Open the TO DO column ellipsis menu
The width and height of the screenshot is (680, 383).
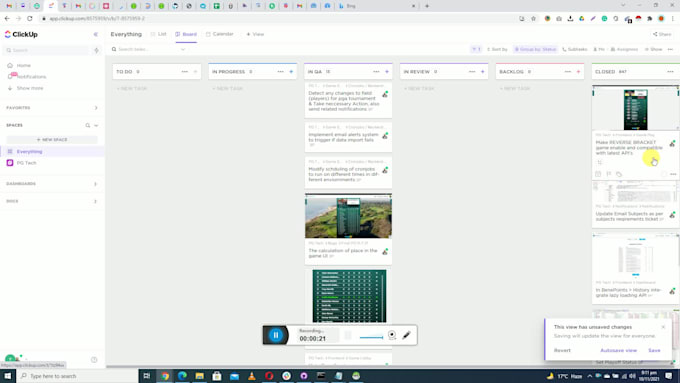click(x=185, y=72)
